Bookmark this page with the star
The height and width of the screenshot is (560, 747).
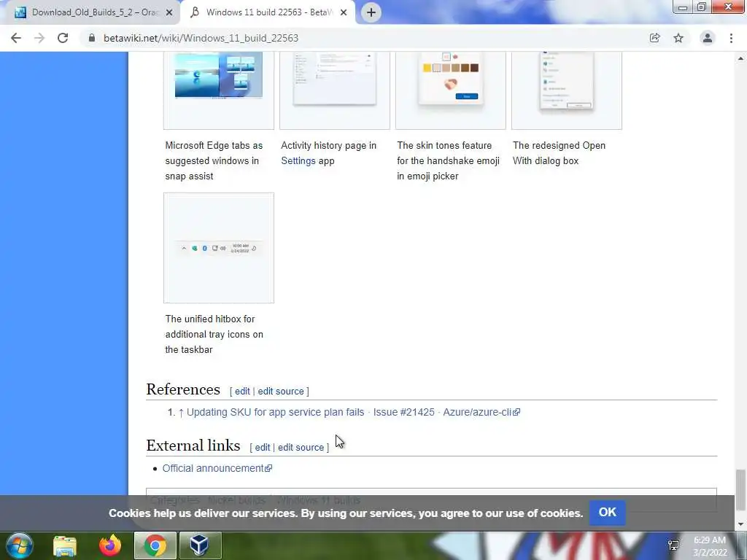(x=678, y=38)
